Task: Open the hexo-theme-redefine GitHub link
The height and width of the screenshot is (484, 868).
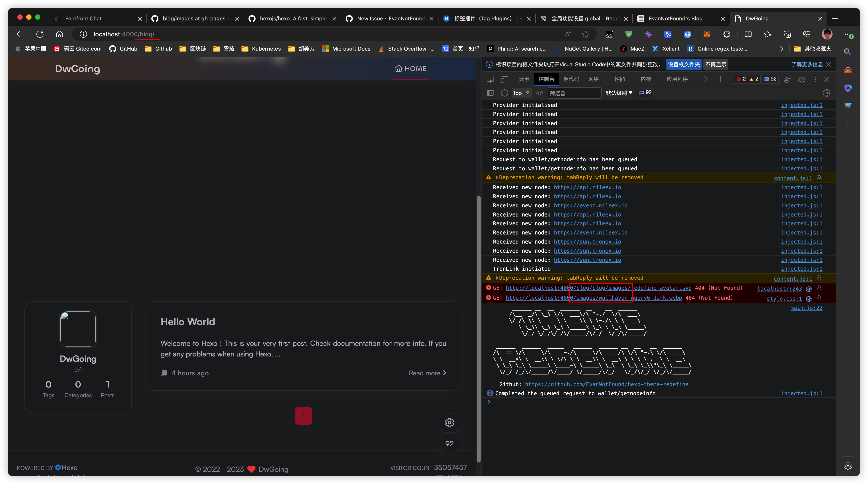Action: click(607, 384)
